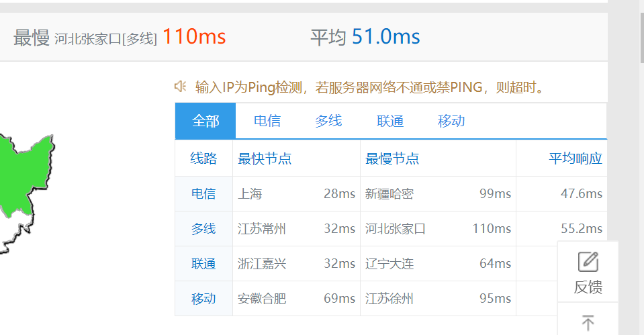Click the 最快节点 column header
This screenshot has height=335, width=644.
tap(265, 159)
